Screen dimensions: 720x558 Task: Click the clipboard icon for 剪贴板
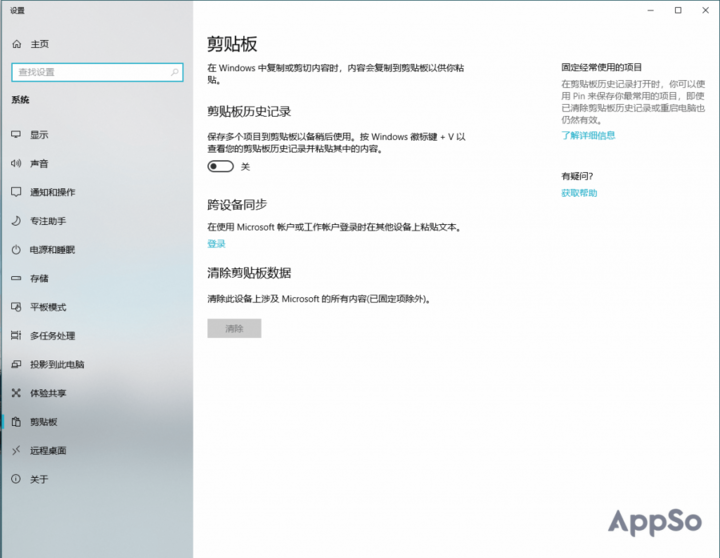(16, 422)
